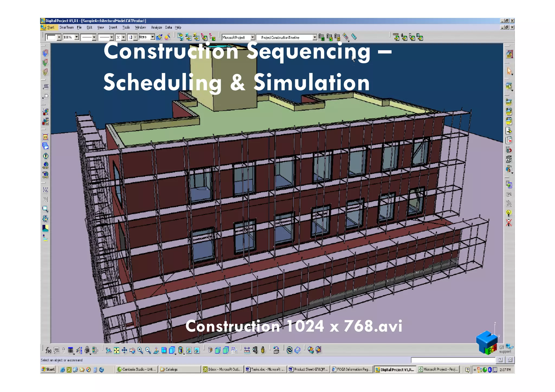555x392 pixels.
Task: Click the Zoom In magnifier icon
Action: (140, 350)
